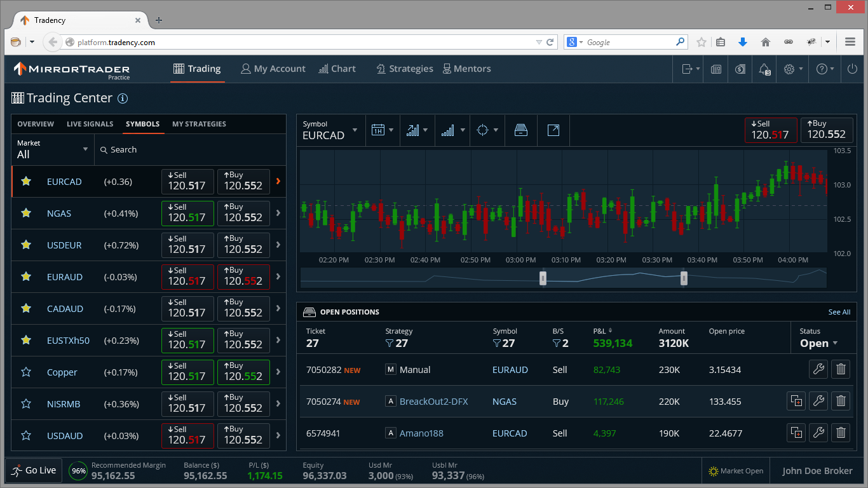Open the logout menu icon

(690, 69)
